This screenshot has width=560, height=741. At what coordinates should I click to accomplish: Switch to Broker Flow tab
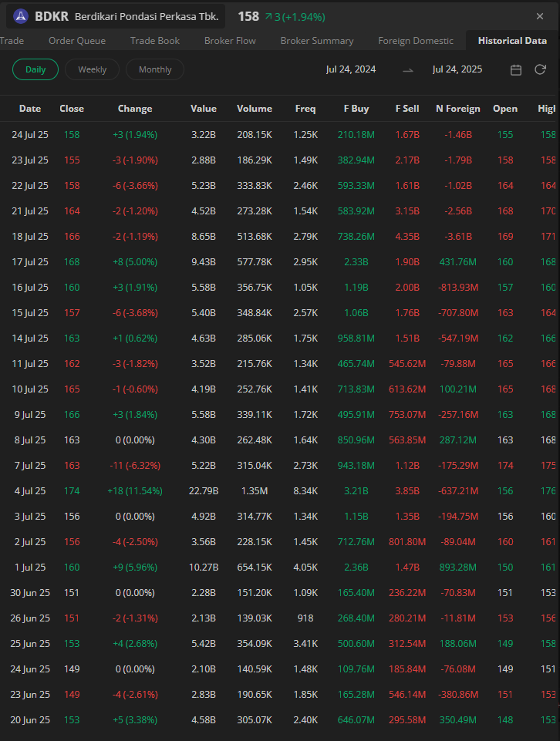click(x=230, y=41)
